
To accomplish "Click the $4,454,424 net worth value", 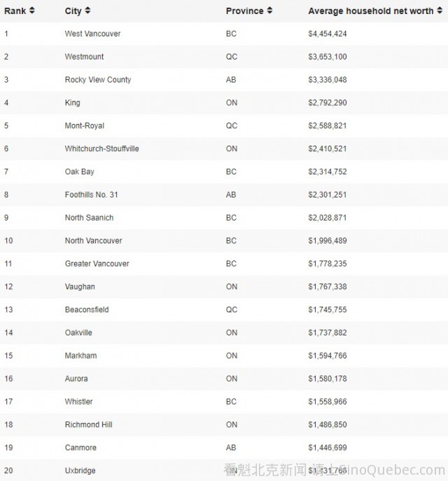I will (327, 34).
